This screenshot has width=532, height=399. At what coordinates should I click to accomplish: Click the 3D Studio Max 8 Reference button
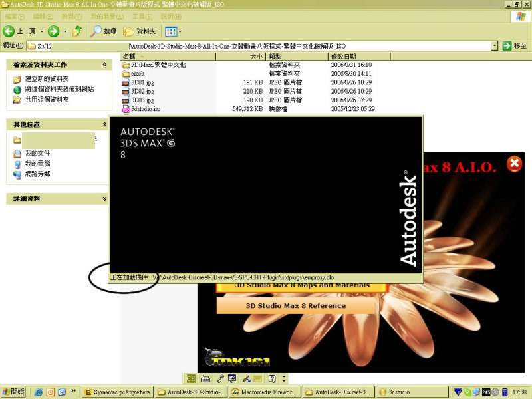tap(296, 305)
